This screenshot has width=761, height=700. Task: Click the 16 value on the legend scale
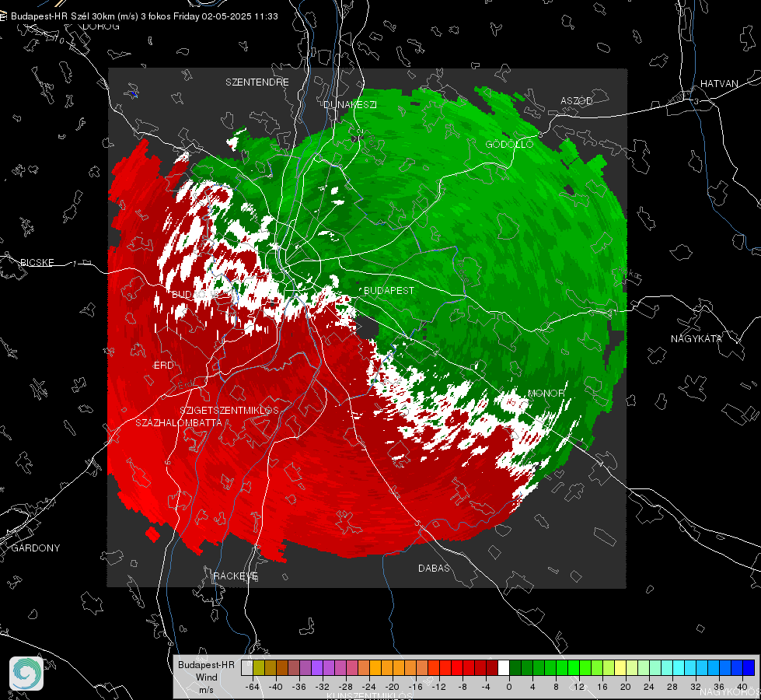pyautogui.click(x=602, y=687)
